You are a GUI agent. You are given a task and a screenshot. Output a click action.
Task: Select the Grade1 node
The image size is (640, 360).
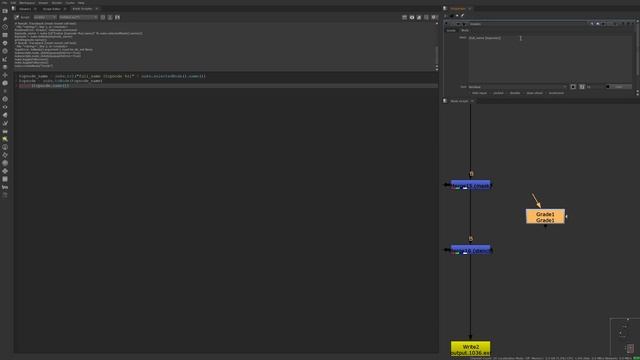(x=545, y=216)
